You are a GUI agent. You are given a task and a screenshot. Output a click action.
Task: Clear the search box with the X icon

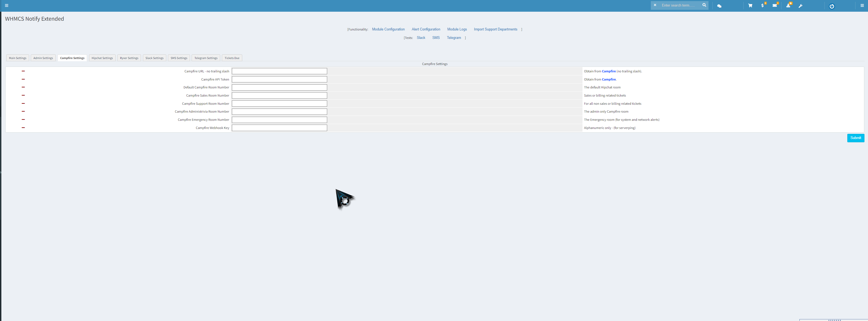pyautogui.click(x=655, y=5)
